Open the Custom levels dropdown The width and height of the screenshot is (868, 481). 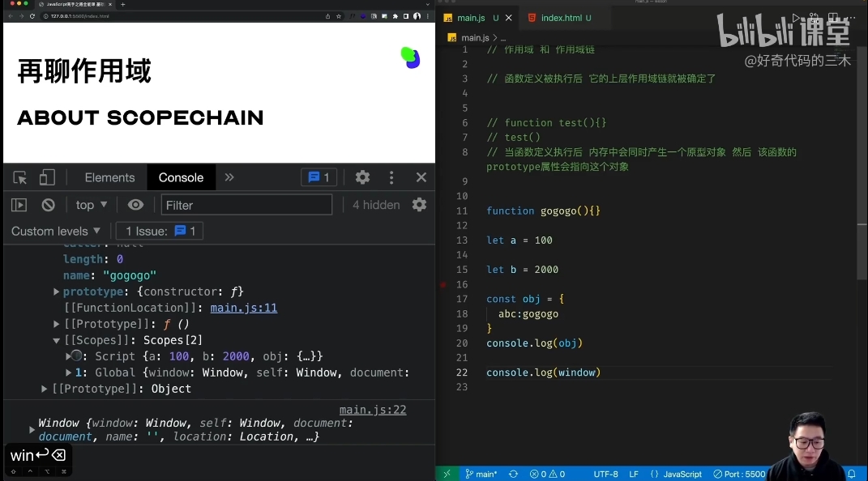coord(52,231)
